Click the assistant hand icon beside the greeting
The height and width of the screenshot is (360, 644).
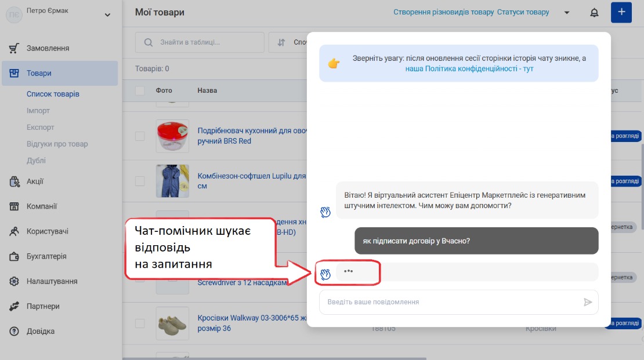(x=325, y=212)
